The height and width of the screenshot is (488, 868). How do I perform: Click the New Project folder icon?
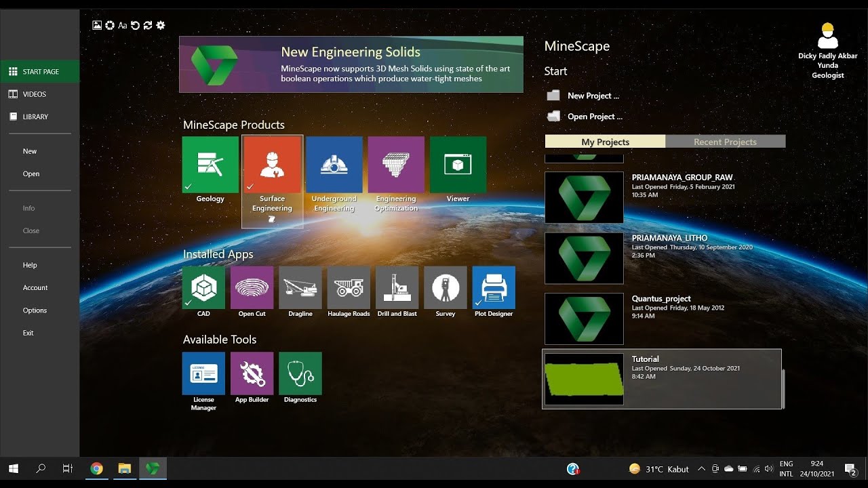point(553,96)
